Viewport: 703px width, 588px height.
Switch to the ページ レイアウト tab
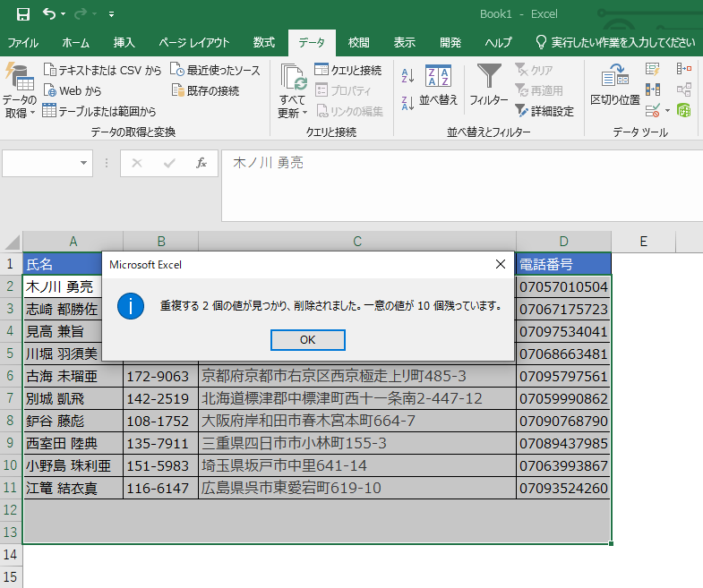point(193,43)
